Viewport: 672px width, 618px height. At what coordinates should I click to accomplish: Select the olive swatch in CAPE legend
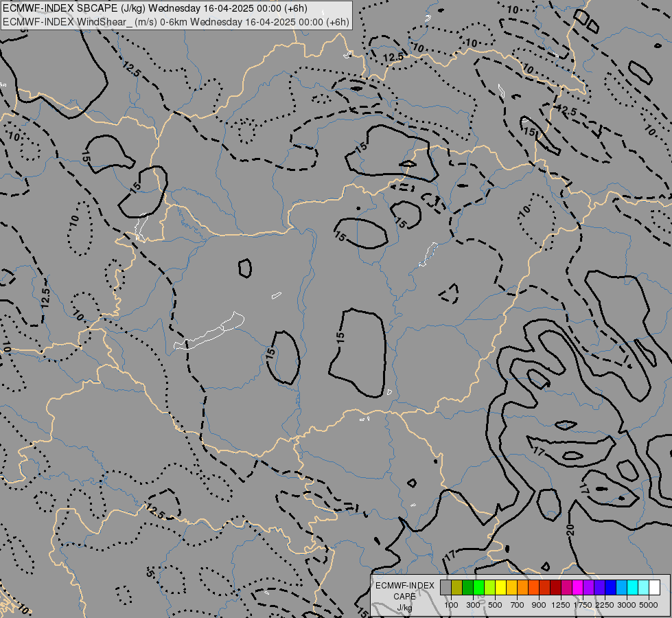[457, 587]
